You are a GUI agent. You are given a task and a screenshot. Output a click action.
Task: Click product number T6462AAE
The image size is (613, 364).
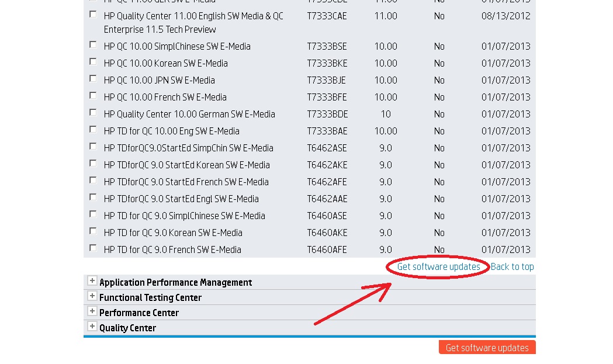click(327, 199)
